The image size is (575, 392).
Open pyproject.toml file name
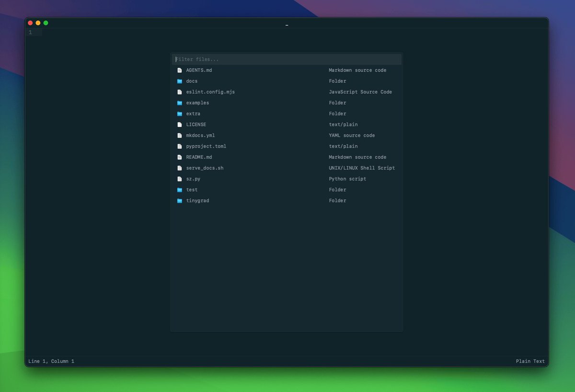(x=206, y=147)
